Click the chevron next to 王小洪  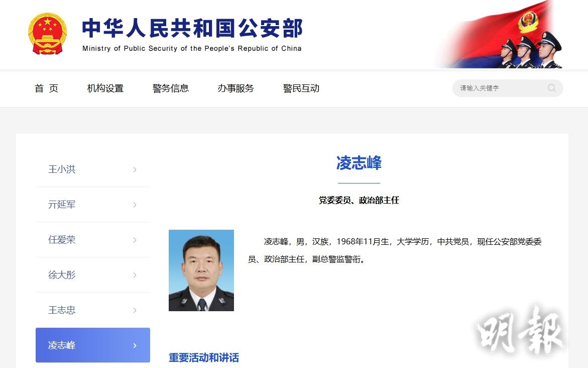click(x=135, y=170)
